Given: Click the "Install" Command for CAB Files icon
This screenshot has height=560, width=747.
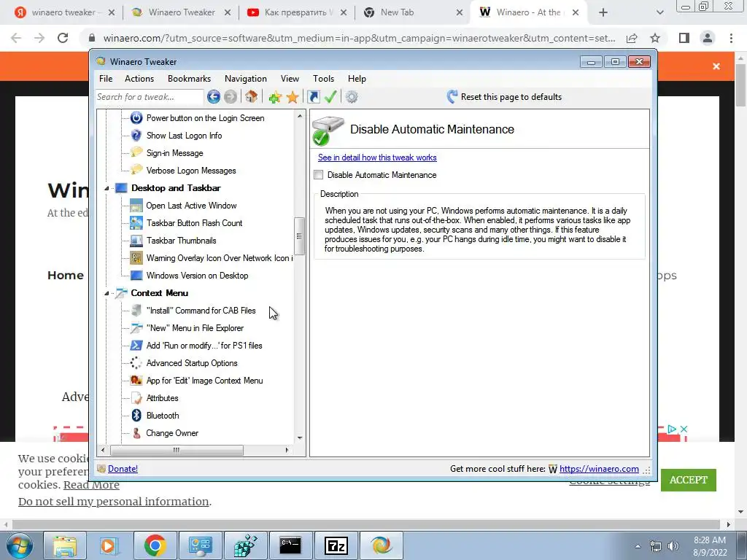Looking at the screenshot, I should 136,311.
